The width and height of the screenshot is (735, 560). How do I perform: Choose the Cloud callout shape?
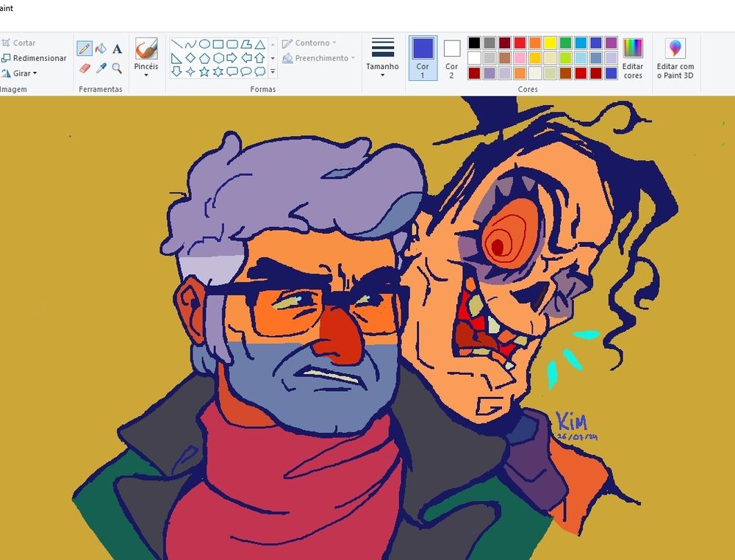coord(259,71)
